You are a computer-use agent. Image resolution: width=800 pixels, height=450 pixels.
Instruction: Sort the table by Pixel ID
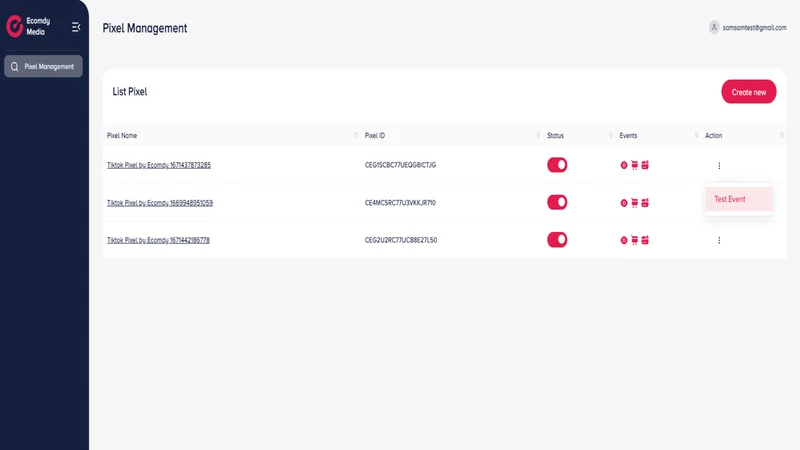tap(538, 135)
